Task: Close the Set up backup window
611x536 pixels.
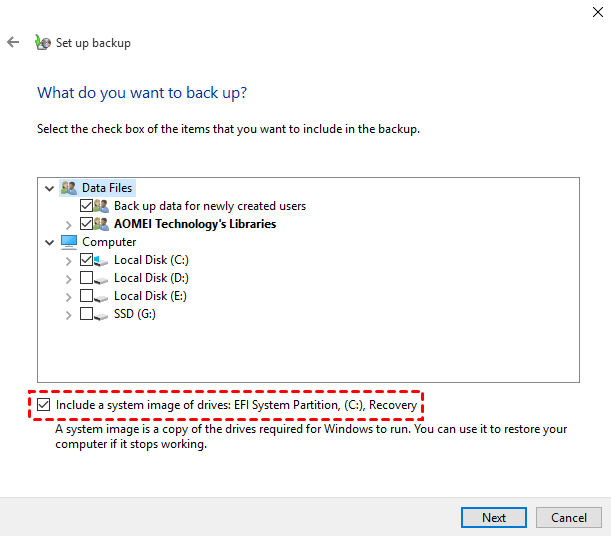Action: [593, 11]
